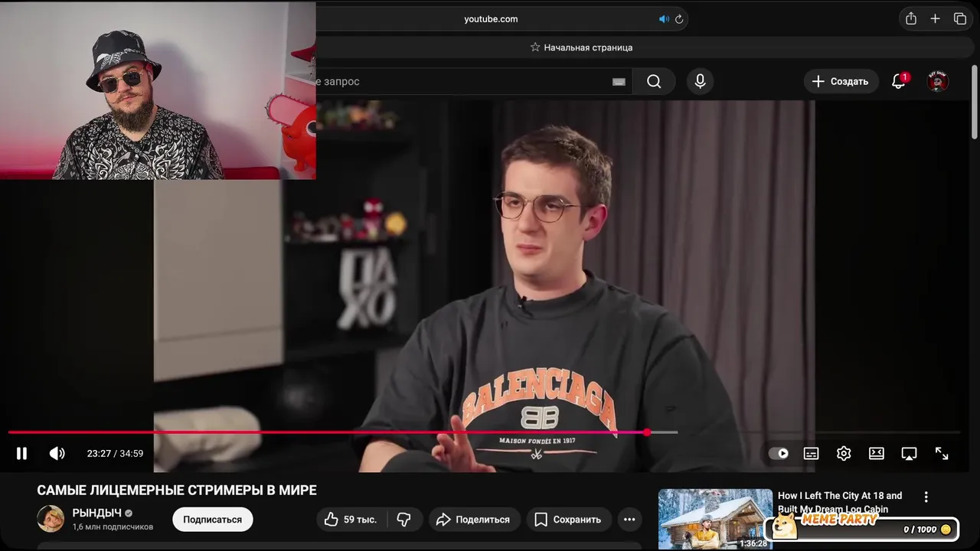Open the Safari share icon
This screenshot has height=551, width=980.
[x=910, y=19]
